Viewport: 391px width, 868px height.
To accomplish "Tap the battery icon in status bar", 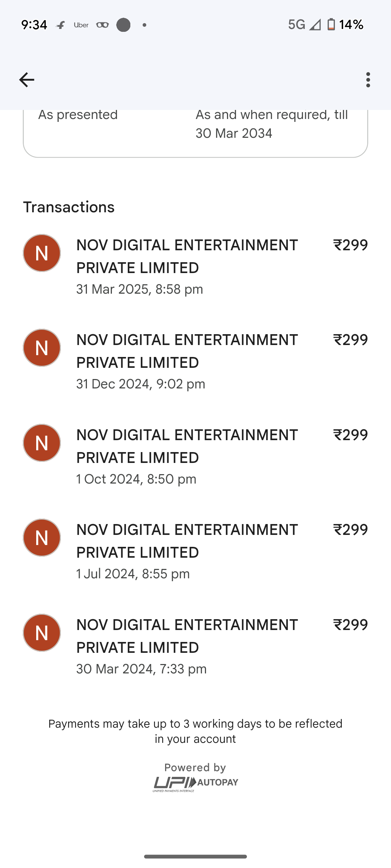I will pyautogui.click(x=331, y=25).
